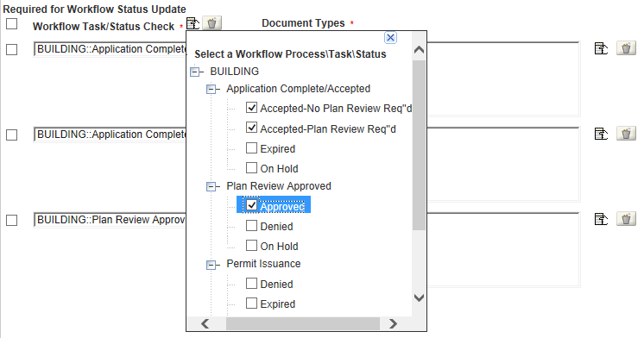The width and height of the screenshot is (644, 338).
Task: Delete the first row's document types
Action: pyautogui.click(x=626, y=48)
